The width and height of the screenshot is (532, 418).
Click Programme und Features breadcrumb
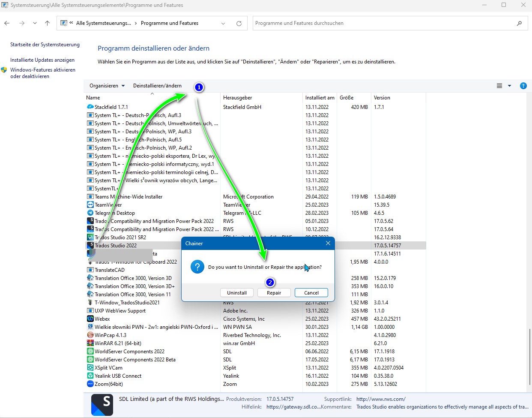pyautogui.click(x=170, y=24)
